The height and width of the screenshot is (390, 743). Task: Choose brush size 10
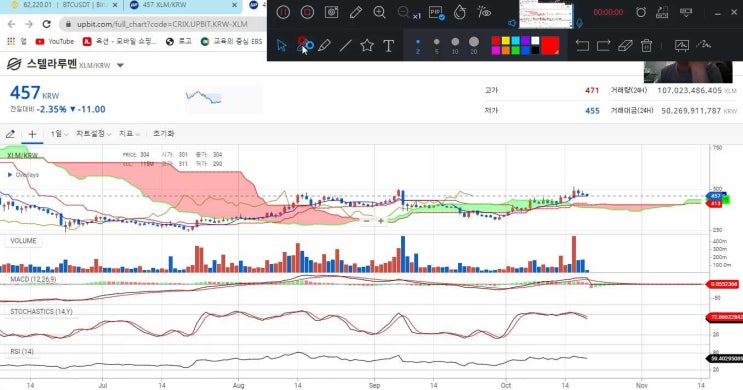(x=455, y=45)
